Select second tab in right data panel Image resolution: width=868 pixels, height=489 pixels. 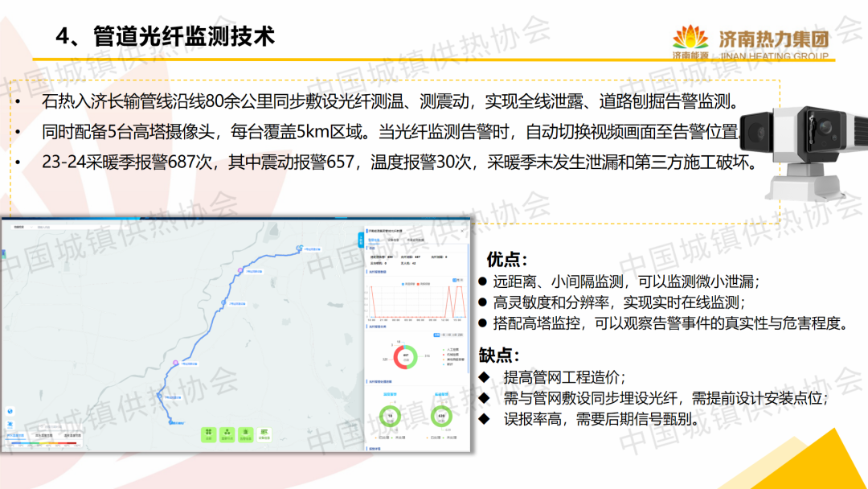click(x=394, y=240)
